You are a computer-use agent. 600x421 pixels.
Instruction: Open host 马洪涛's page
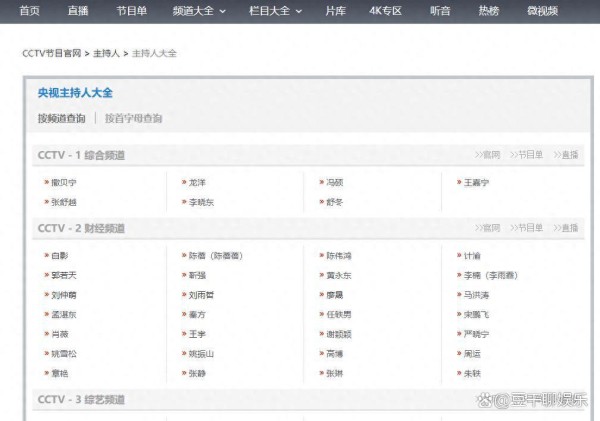tap(476, 295)
